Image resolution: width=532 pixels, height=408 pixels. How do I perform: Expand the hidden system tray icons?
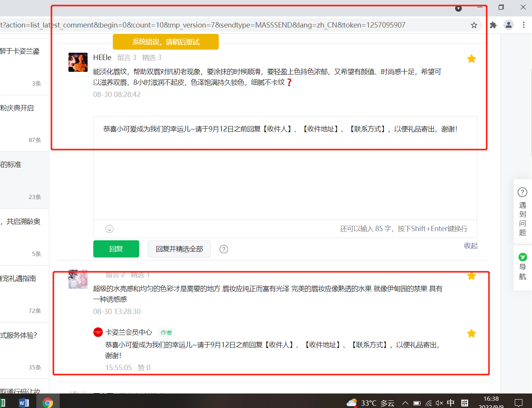click(x=405, y=403)
